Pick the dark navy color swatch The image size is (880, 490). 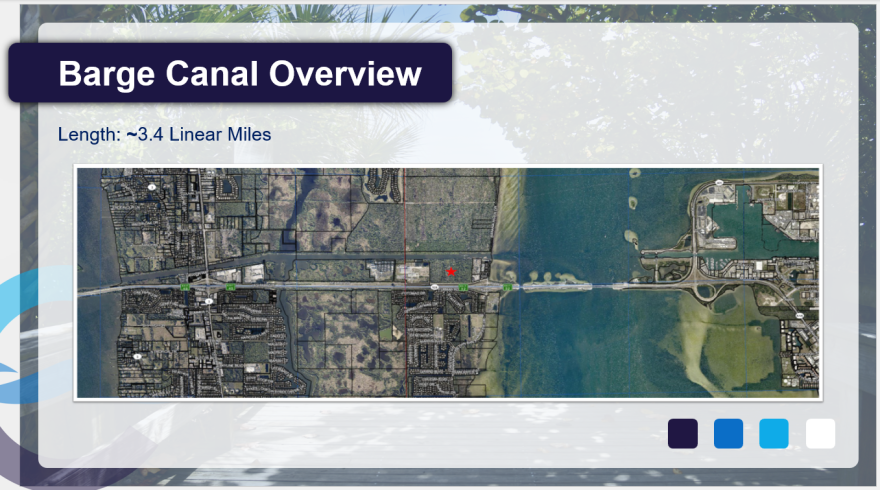[682, 433]
